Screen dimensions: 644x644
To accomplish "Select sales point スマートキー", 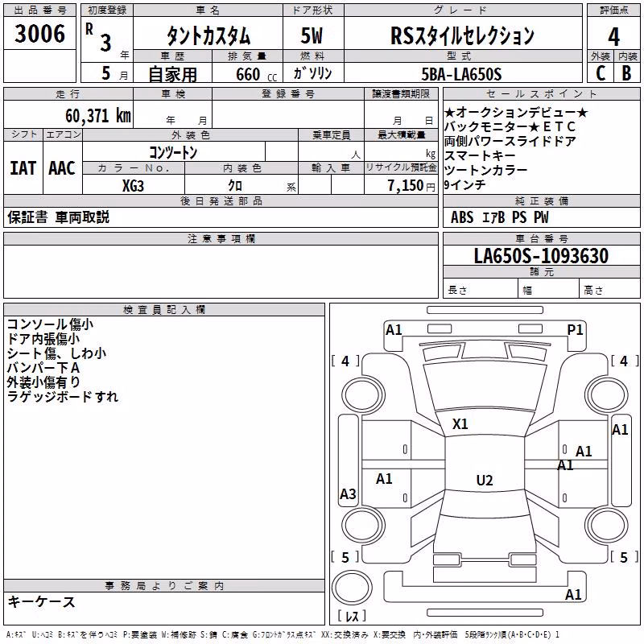I will point(480,155).
